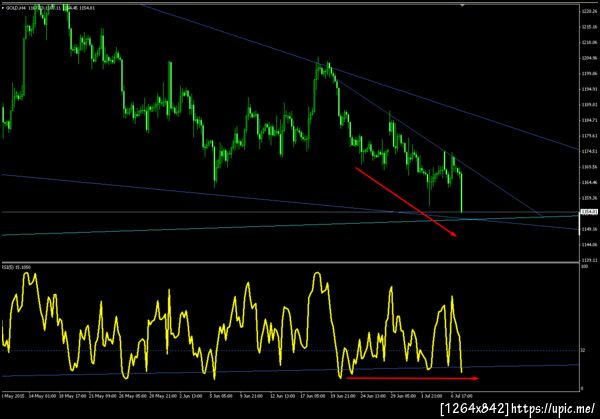600x419 pixels.
Task: Click the 29 Jun 05:00 time label
Action: [403, 396]
